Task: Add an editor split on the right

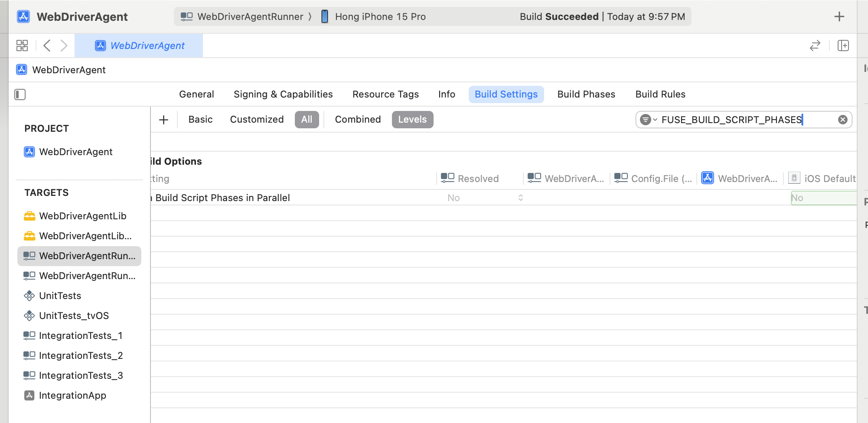Action: tap(843, 46)
